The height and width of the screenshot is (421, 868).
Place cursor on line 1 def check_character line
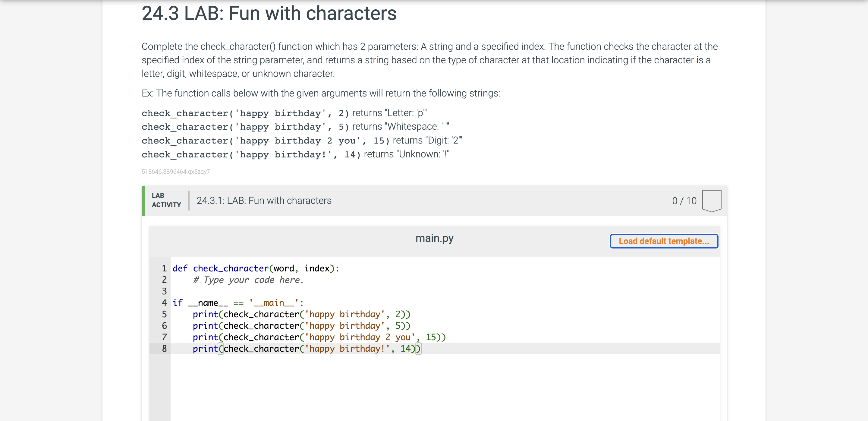(255, 268)
